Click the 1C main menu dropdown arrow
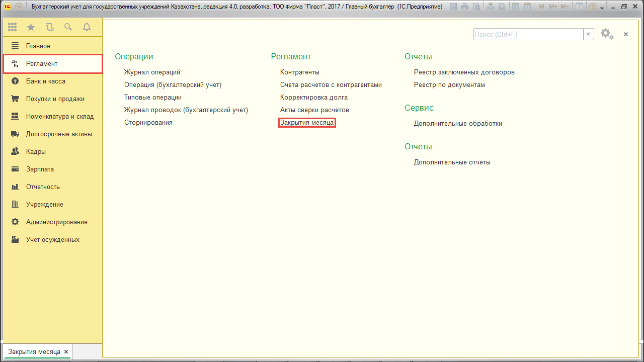The height and width of the screenshot is (362, 644). point(19,7)
